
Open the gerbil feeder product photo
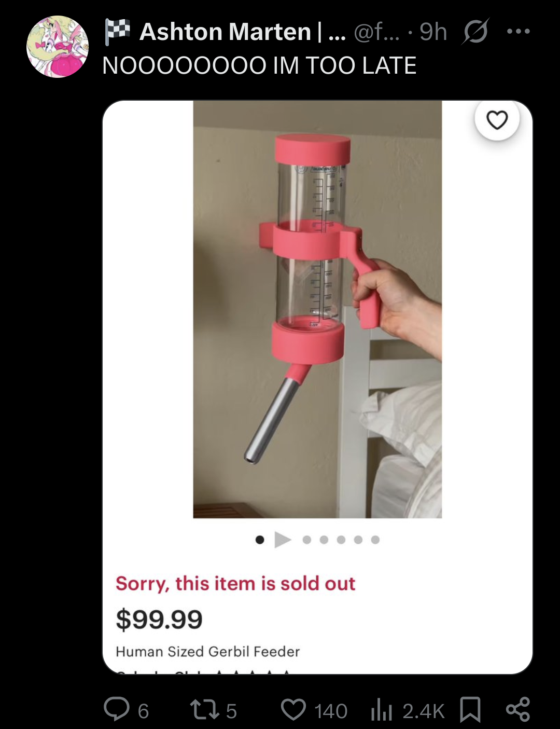pos(317,309)
